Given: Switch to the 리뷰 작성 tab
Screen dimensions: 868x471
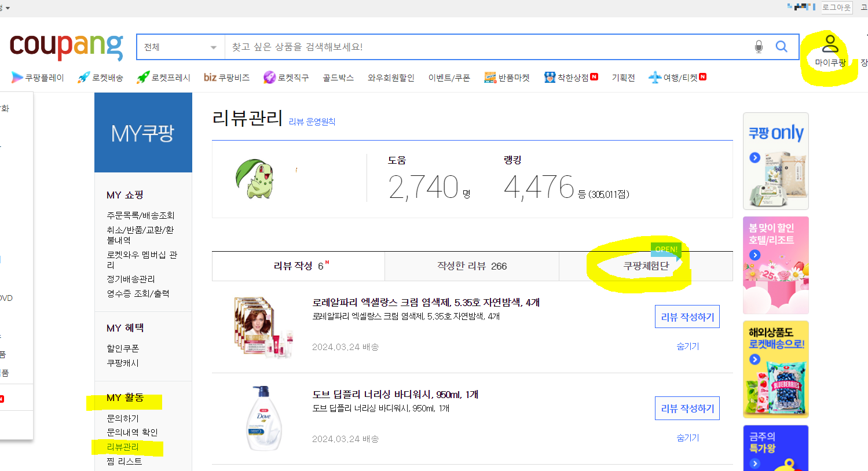Looking at the screenshot, I should (298, 266).
